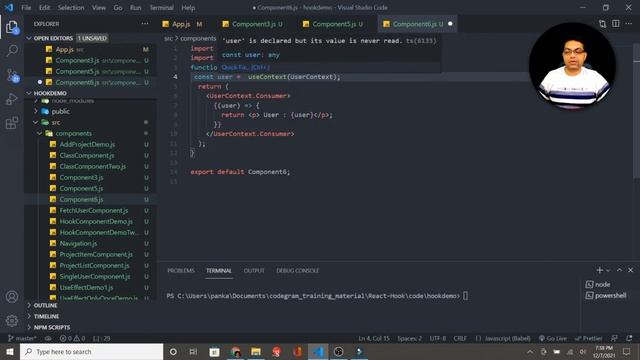Create a new terminal with plus icon
Image resolution: width=640 pixels, height=360 pixels.
[x=600, y=270]
